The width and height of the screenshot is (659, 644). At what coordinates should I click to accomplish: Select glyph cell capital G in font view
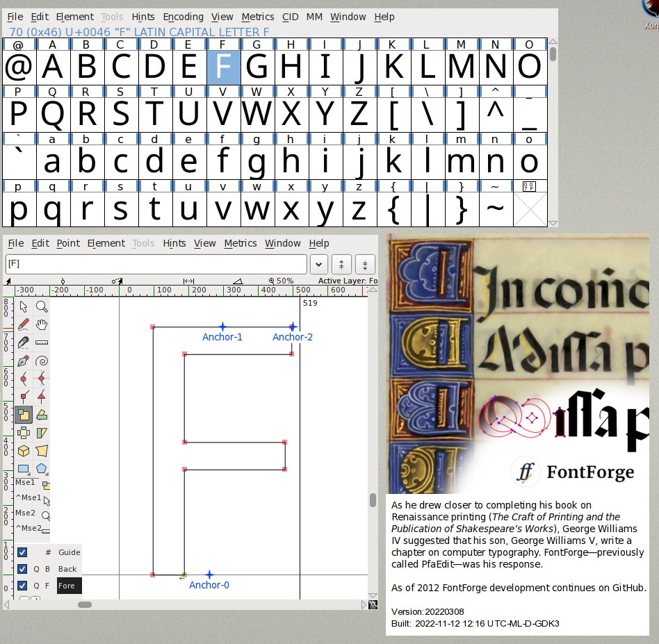click(x=257, y=67)
